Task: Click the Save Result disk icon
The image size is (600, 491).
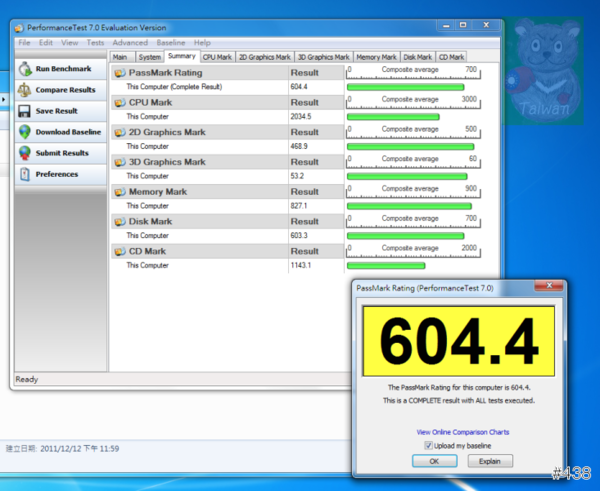Action: [x=24, y=111]
